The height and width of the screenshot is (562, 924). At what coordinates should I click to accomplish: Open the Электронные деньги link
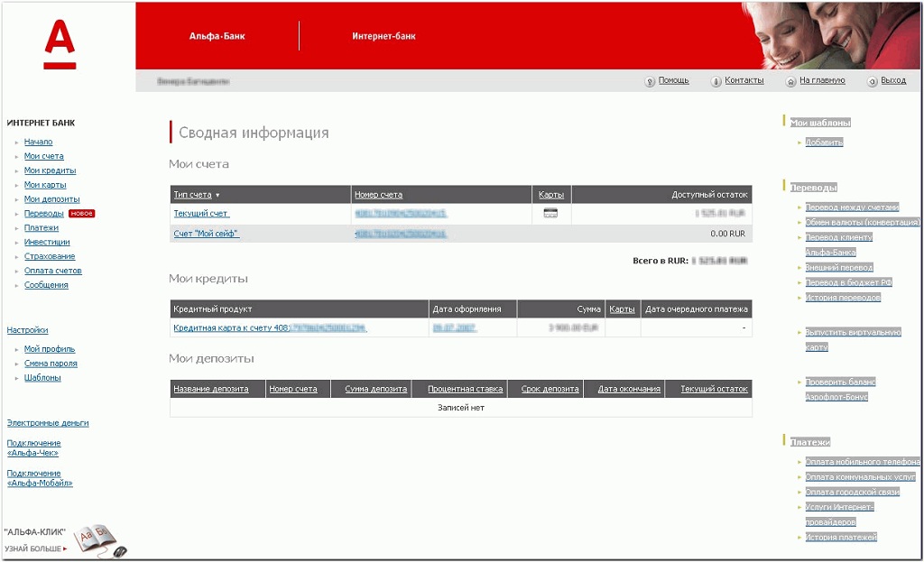tap(48, 423)
